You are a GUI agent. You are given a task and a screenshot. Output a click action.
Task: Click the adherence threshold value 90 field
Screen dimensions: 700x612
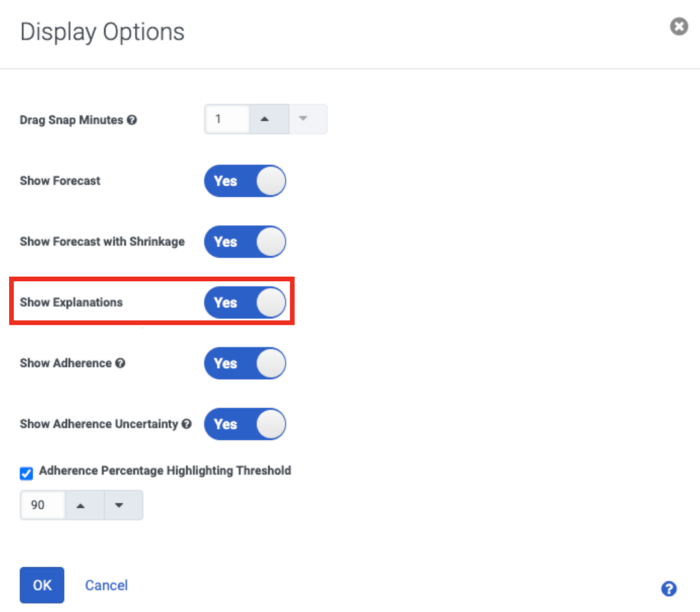tap(42, 505)
